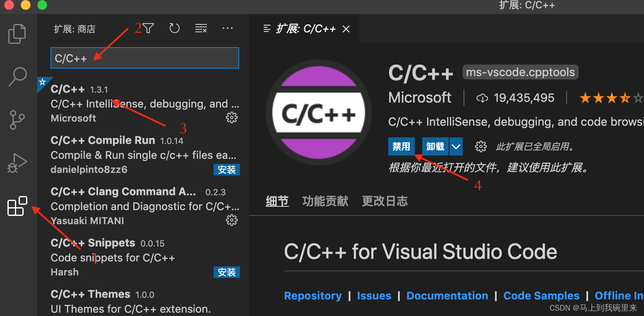Open the Run and Debug view

click(x=17, y=163)
